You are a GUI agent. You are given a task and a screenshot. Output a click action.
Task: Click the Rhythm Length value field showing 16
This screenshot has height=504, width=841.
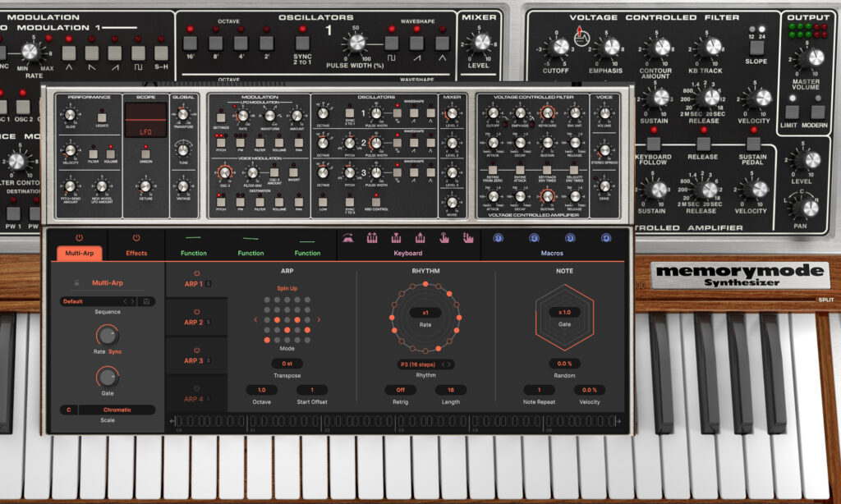pos(451,390)
